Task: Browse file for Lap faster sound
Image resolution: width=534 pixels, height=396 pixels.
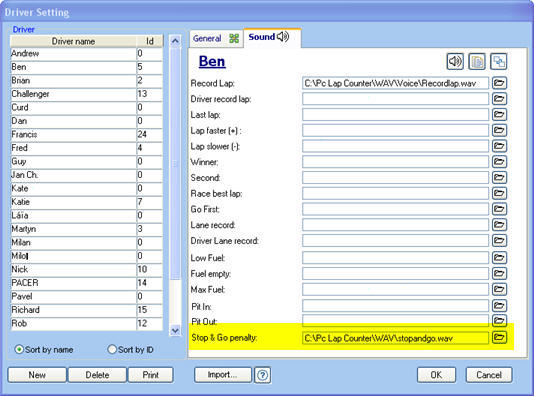Action: coord(499,130)
